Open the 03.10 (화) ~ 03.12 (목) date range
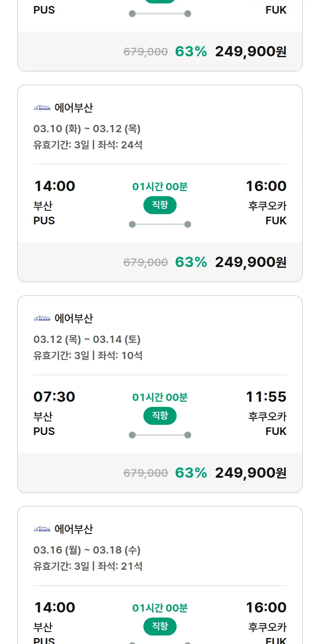Screen dimensions: 320x644 click(x=87, y=129)
